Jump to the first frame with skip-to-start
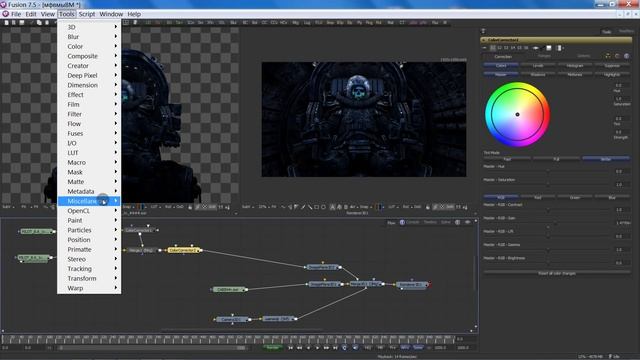Viewport: 640px width, 360px height. [291, 348]
